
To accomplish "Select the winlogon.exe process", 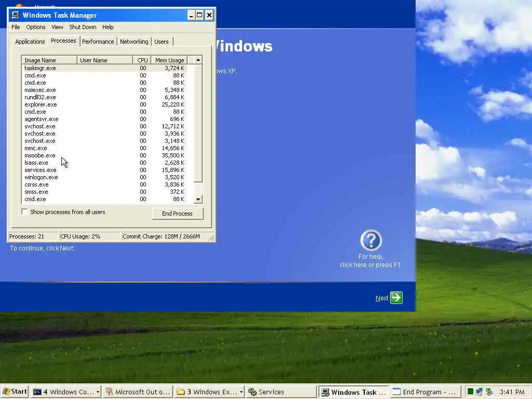I will click(x=104, y=178).
